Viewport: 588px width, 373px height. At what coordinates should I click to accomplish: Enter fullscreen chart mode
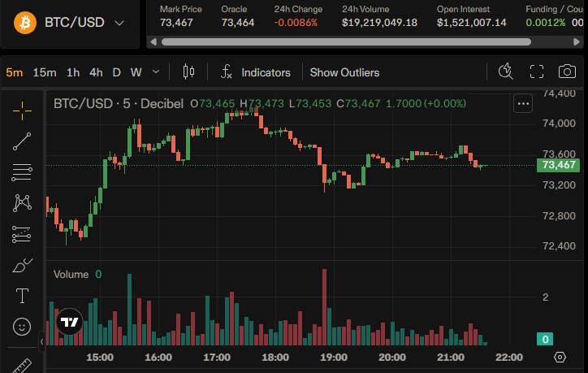pos(537,72)
